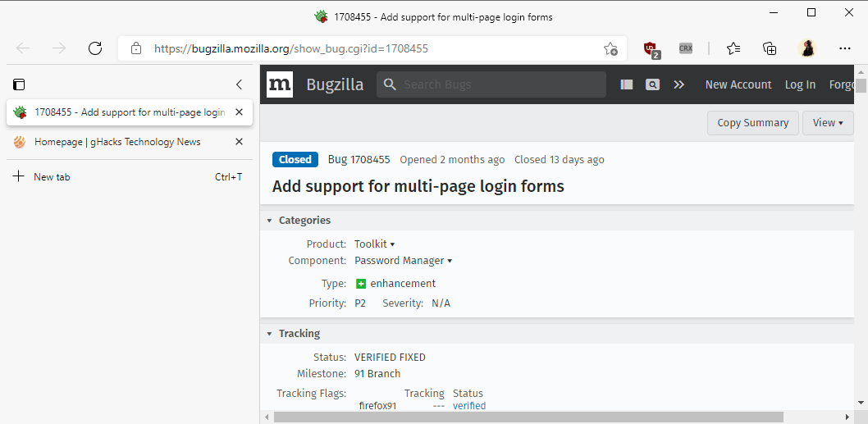Click the horizontal scrollbar thumb
The height and width of the screenshot is (424, 868).
click(528, 417)
